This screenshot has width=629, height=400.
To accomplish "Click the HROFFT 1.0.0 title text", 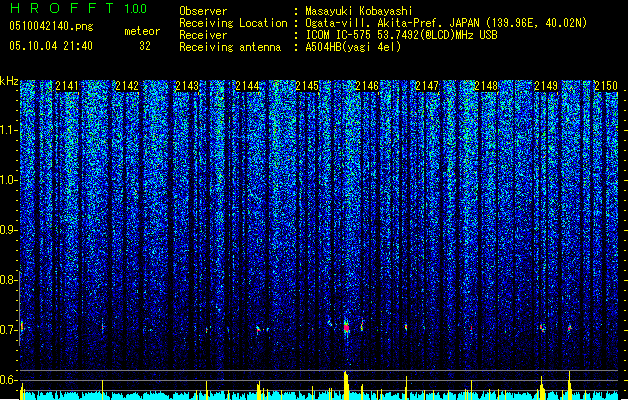I will (x=78, y=8).
